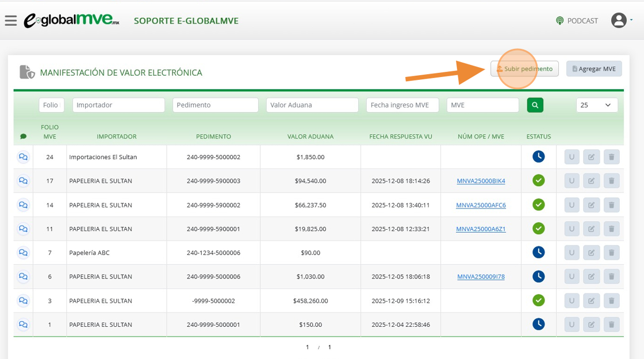Focus the Pedimento filter field

click(x=215, y=105)
